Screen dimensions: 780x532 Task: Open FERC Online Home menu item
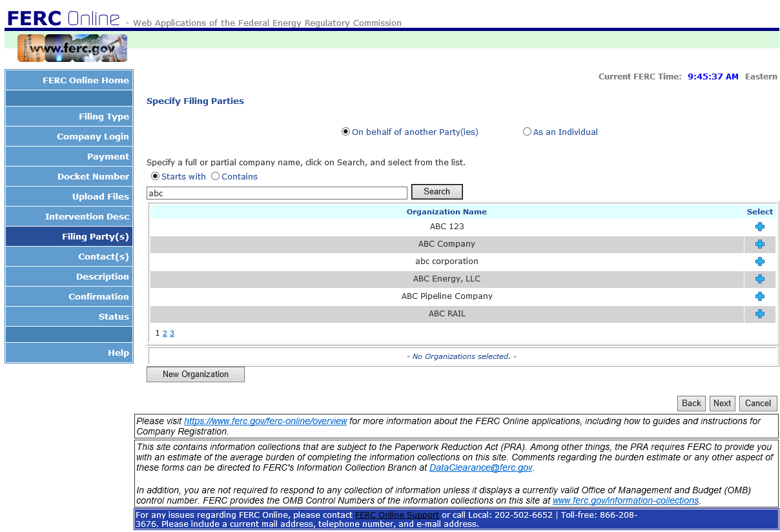click(69, 80)
